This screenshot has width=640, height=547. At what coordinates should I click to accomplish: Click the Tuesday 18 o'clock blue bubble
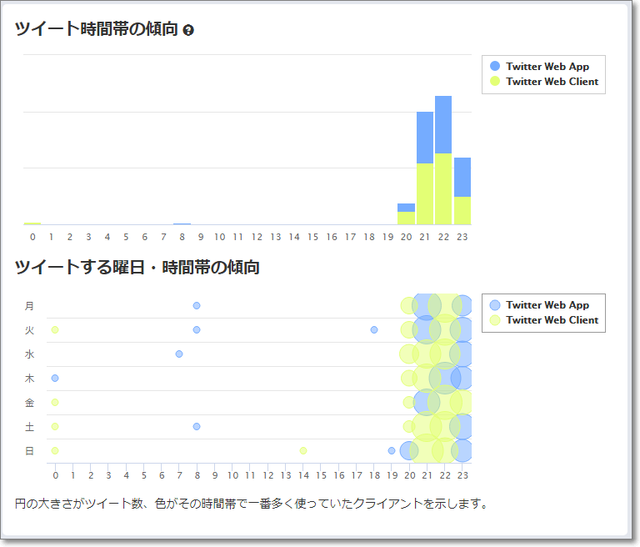point(374,329)
